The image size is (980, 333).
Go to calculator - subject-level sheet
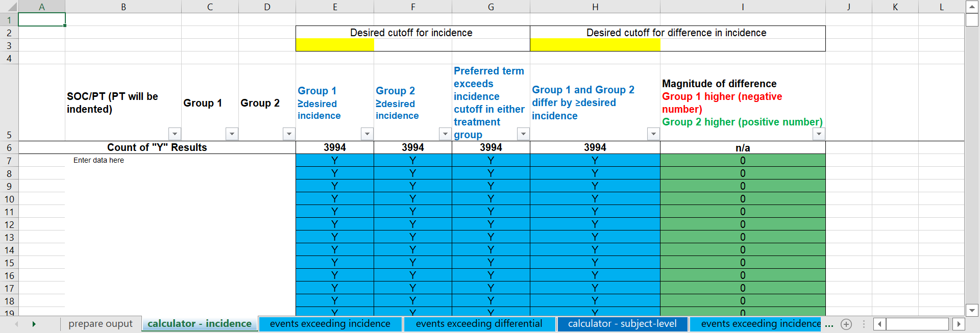tap(622, 324)
